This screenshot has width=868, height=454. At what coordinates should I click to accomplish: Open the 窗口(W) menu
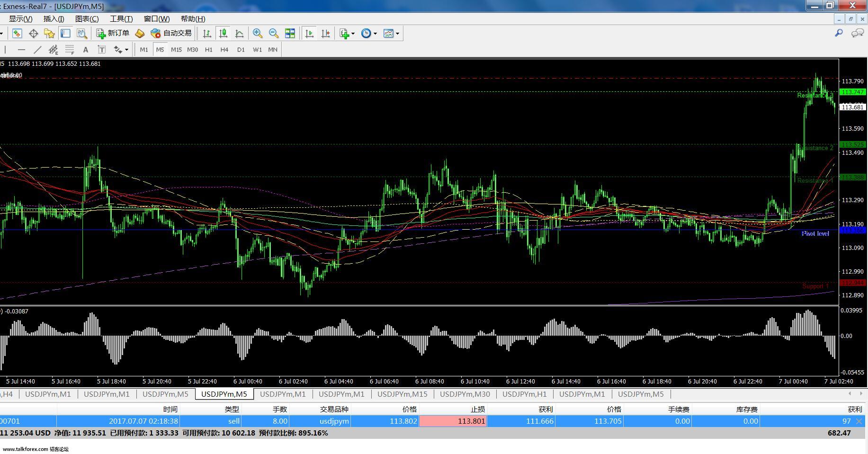click(x=156, y=18)
